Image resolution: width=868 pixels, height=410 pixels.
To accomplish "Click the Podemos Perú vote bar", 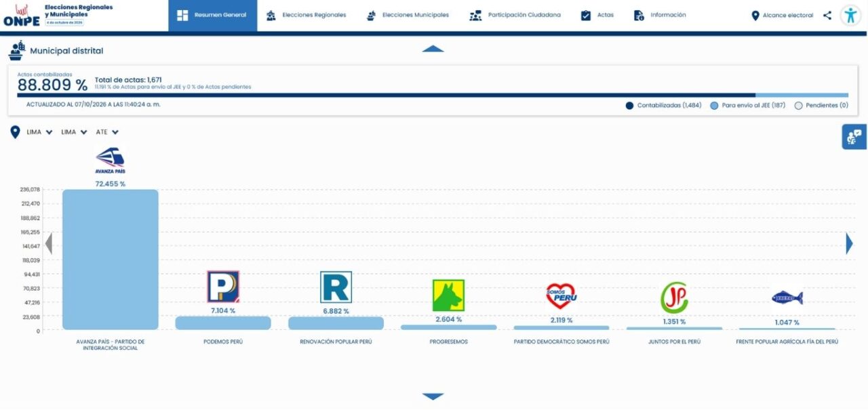I will pyautogui.click(x=223, y=323).
